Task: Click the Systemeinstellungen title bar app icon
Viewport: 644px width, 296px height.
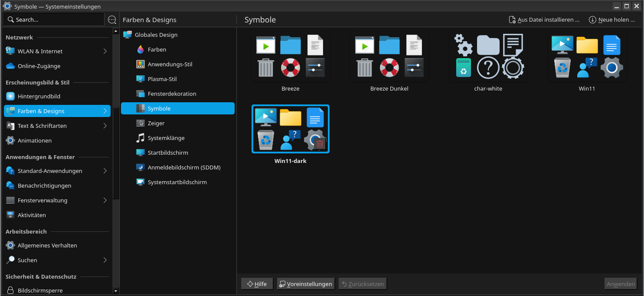Action: click(7, 6)
